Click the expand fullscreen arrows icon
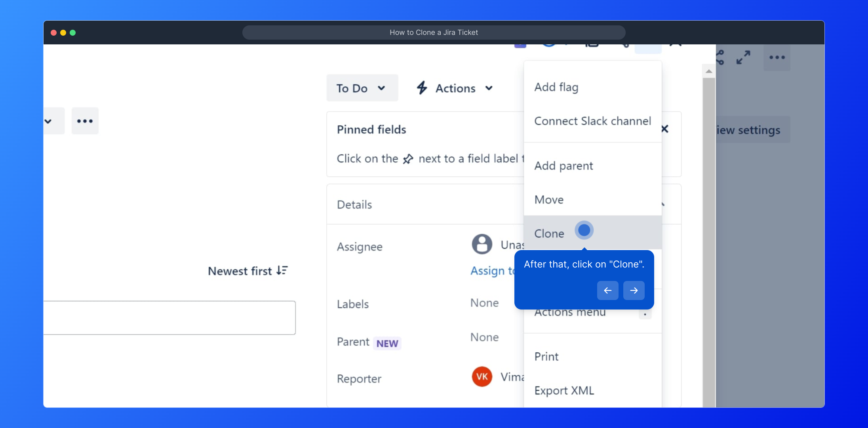This screenshot has height=428, width=868. click(x=743, y=58)
